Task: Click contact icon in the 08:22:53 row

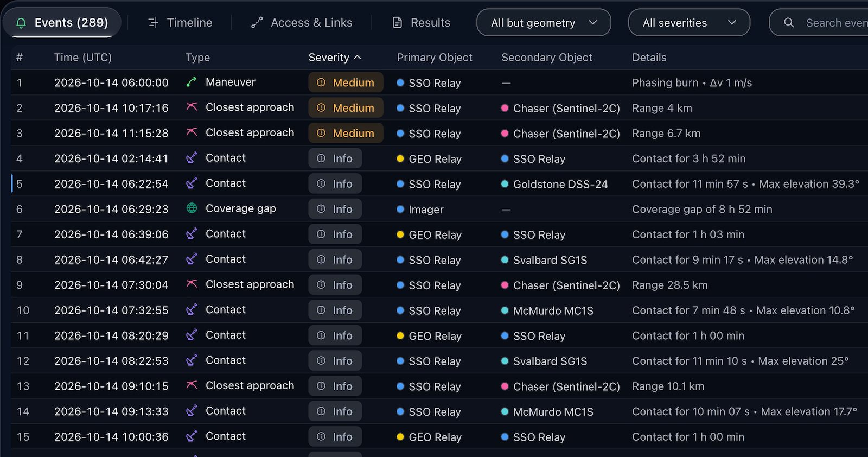Action: pyautogui.click(x=192, y=360)
